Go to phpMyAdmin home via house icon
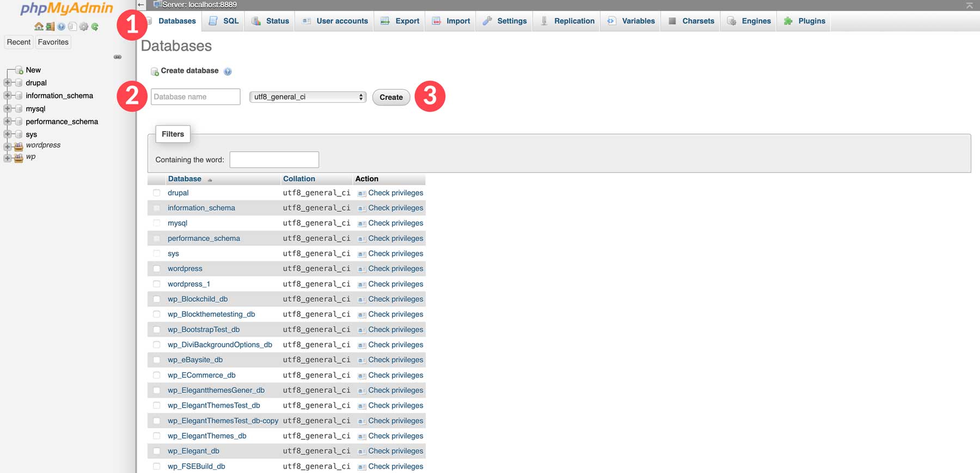Viewport: 980px width, 473px height. tap(39, 27)
